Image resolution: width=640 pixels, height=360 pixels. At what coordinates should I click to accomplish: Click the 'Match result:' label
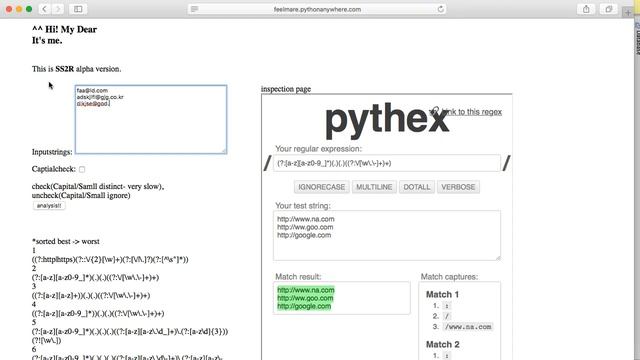pos(298,277)
